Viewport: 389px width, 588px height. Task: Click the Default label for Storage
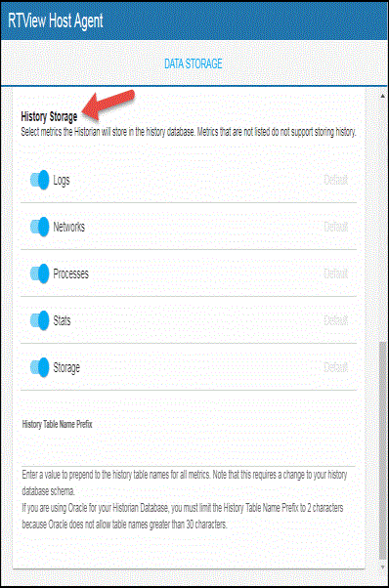[x=336, y=367]
